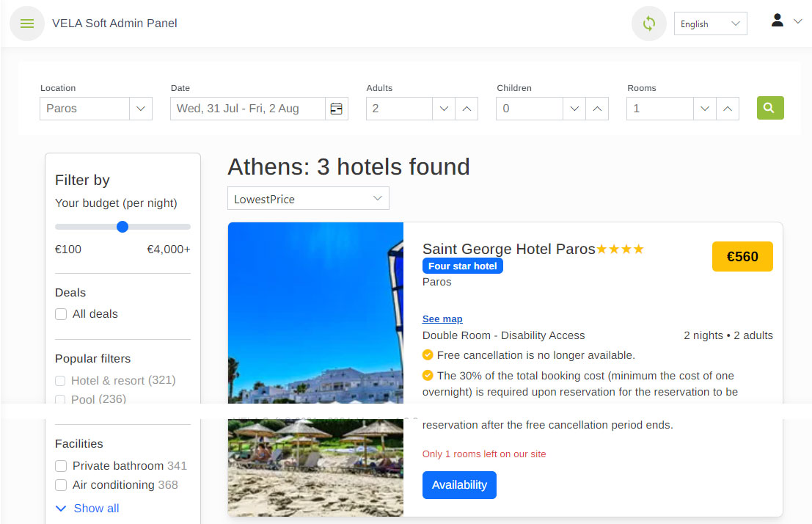Screen dimensions: 812x524
Task: Enable the Private bathroom filter
Action: pos(62,466)
